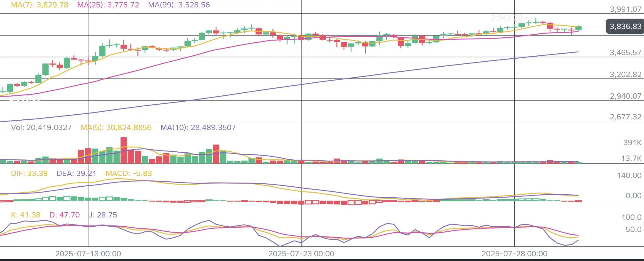The image size is (644, 261).
Task: Select the 2025-07-23 00:00 time axis label
Action: (x=301, y=254)
